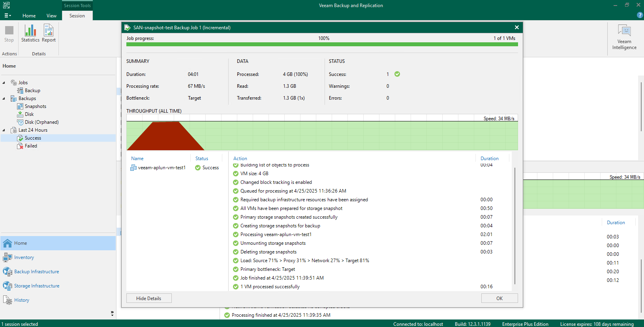Click the job dialog title icon
The width and height of the screenshot is (644, 327).
(128, 27)
